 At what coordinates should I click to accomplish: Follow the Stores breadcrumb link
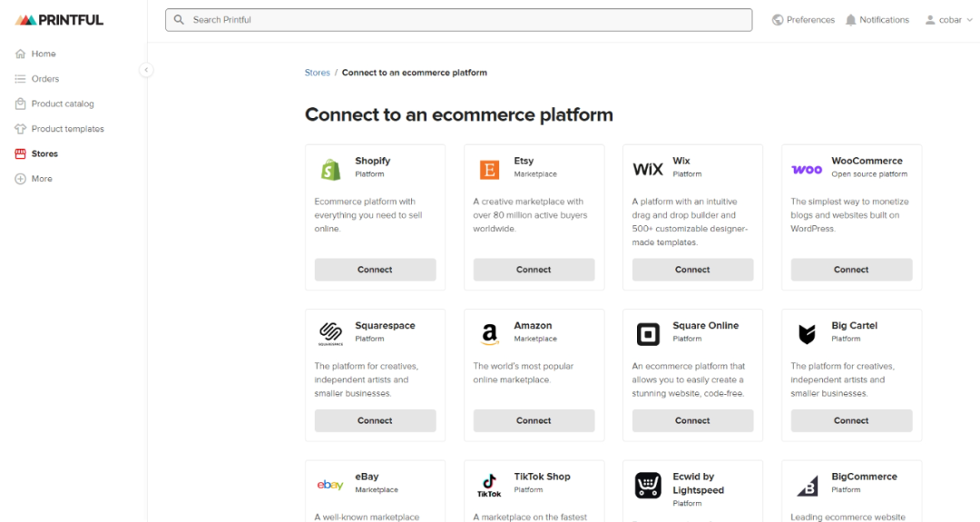(x=317, y=73)
